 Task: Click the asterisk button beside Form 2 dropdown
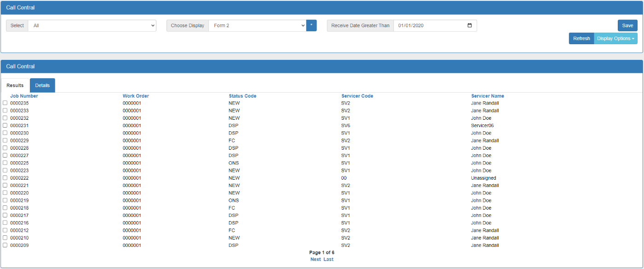pyautogui.click(x=311, y=25)
